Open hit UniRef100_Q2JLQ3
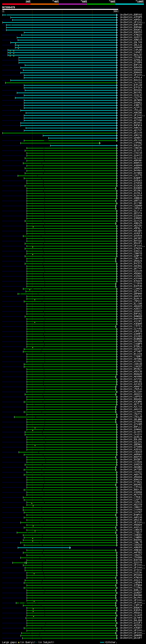Screen dimensions: 146x644 point(131,158)
